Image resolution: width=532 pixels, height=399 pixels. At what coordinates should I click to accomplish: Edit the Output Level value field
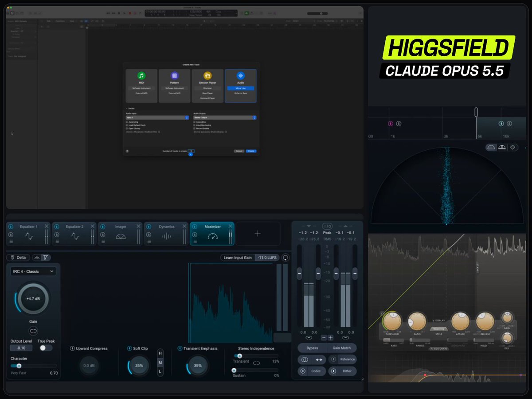click(x=21, y=348)
